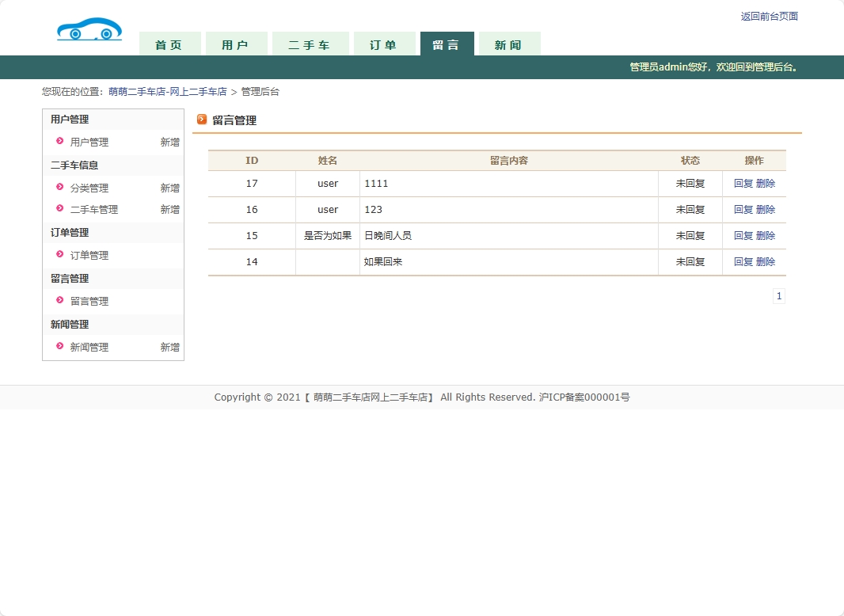Screen dimensions: 844x616
Task: Open the 新闻 navigation tab
Action: (509, 45)
